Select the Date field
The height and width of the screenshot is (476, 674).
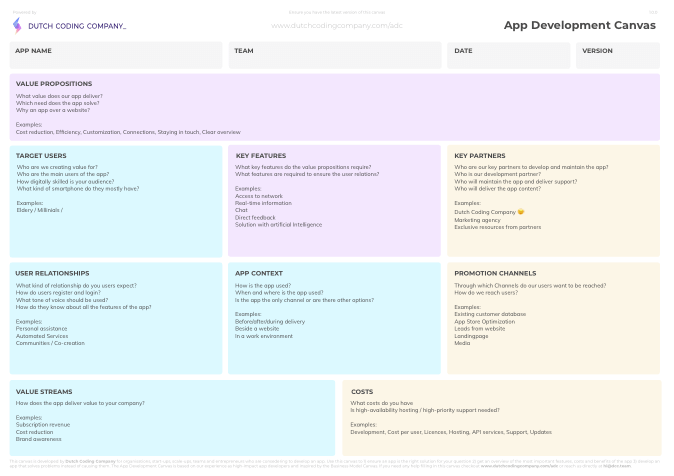coord(508,55)
